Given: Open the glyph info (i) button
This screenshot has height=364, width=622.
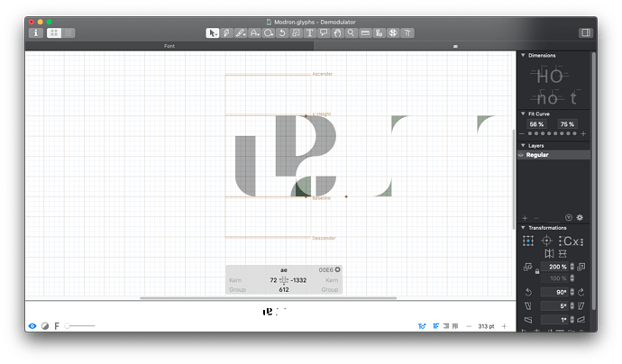Looking at the screenshot, I should click(x=36, y=33).
